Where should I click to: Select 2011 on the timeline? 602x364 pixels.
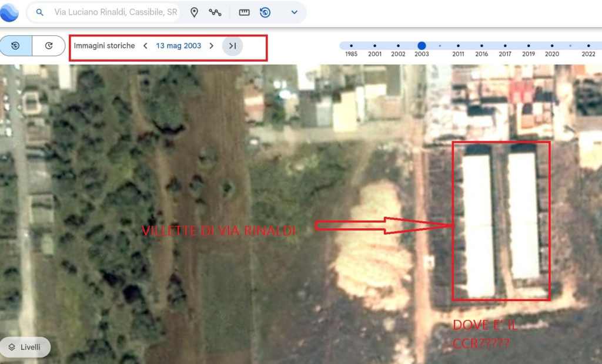pyautogui.click(x=458, y=46)
